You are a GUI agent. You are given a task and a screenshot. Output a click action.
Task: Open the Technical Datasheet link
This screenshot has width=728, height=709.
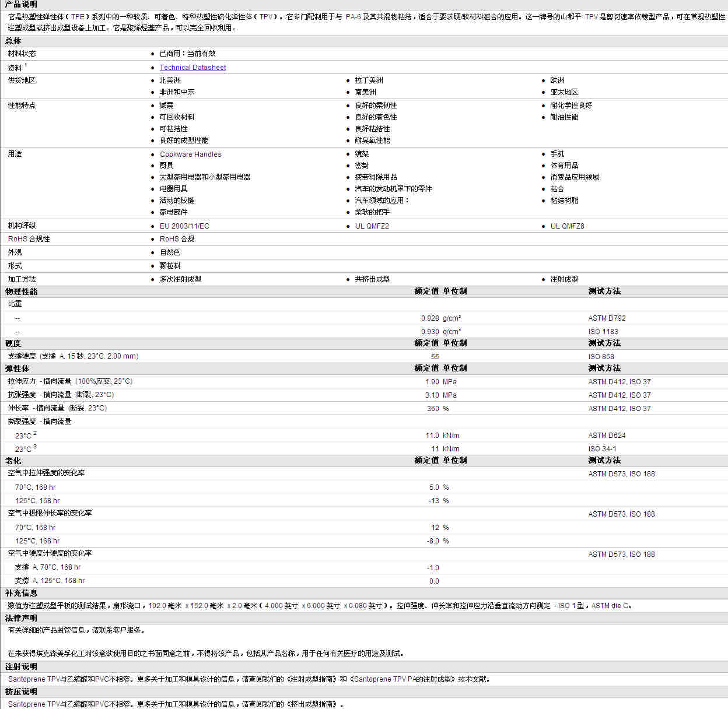(x=192, y=68)
